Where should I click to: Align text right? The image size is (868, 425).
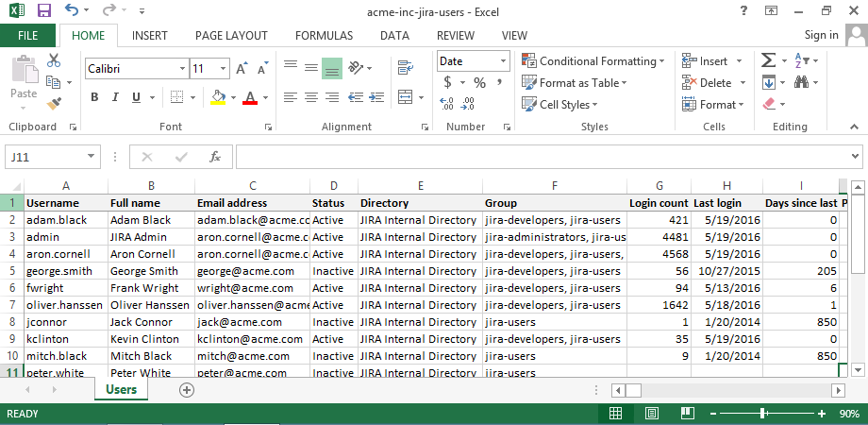(x=332, y=97)
